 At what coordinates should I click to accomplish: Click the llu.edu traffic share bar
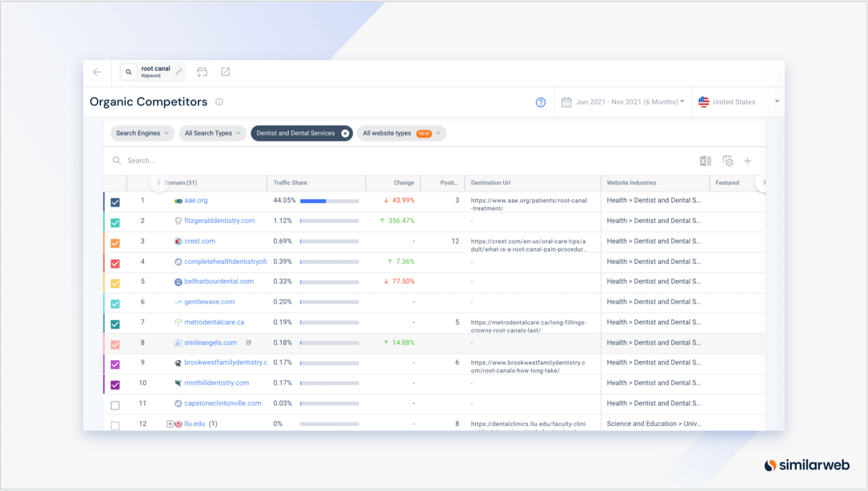coord(329,424)
